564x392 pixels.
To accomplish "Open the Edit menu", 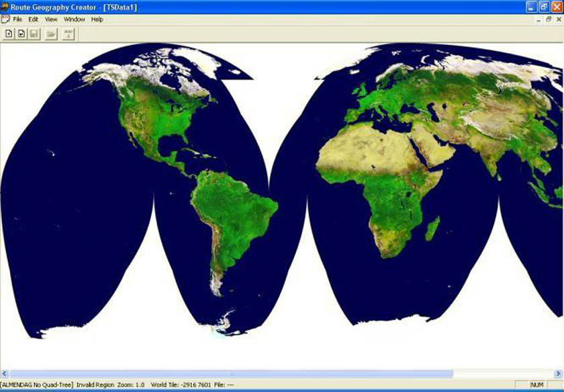I will click(34, 19).
